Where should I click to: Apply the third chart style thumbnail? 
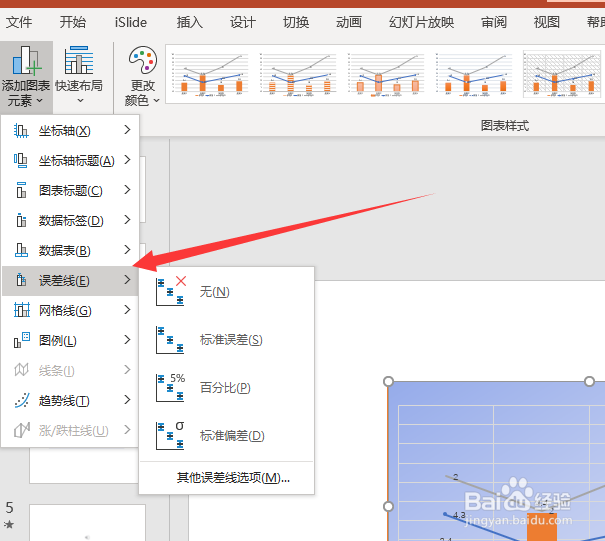[385, 74]
